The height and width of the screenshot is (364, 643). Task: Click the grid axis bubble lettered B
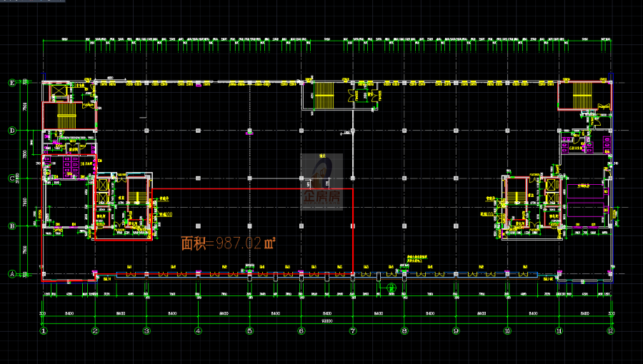[11, 226]
